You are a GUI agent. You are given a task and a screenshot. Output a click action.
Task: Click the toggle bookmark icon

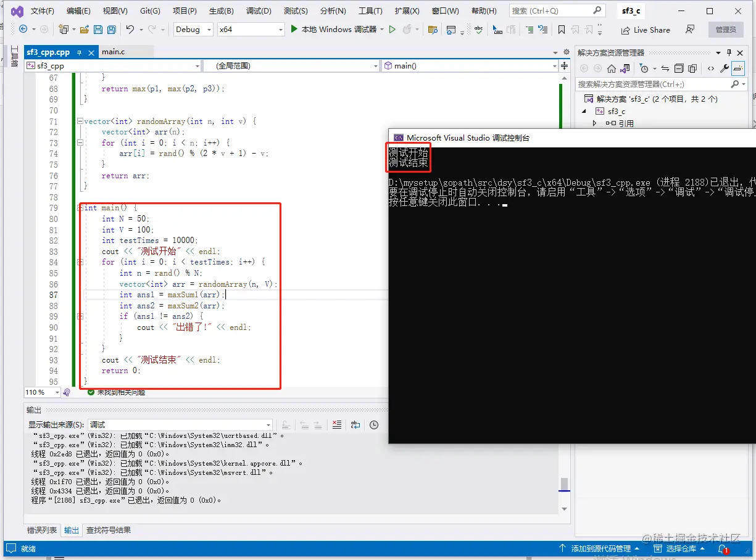pyautogui.click(x=561, y=29)
